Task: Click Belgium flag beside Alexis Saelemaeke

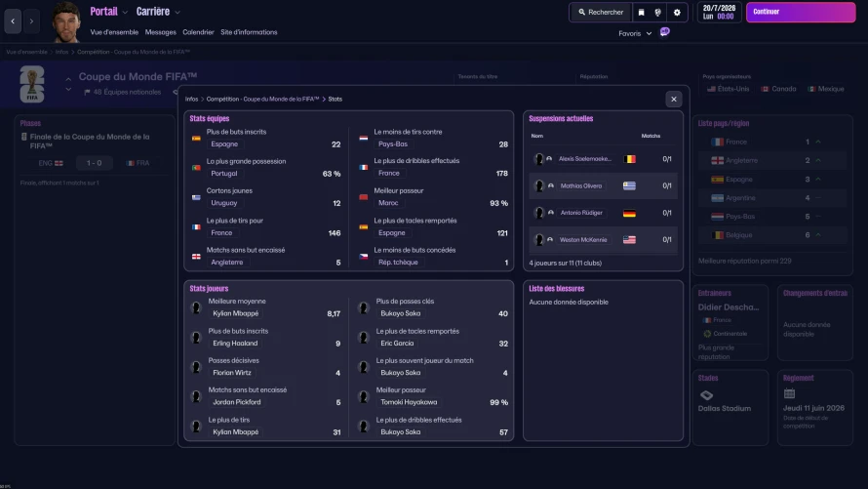Action: coord(629,159)
